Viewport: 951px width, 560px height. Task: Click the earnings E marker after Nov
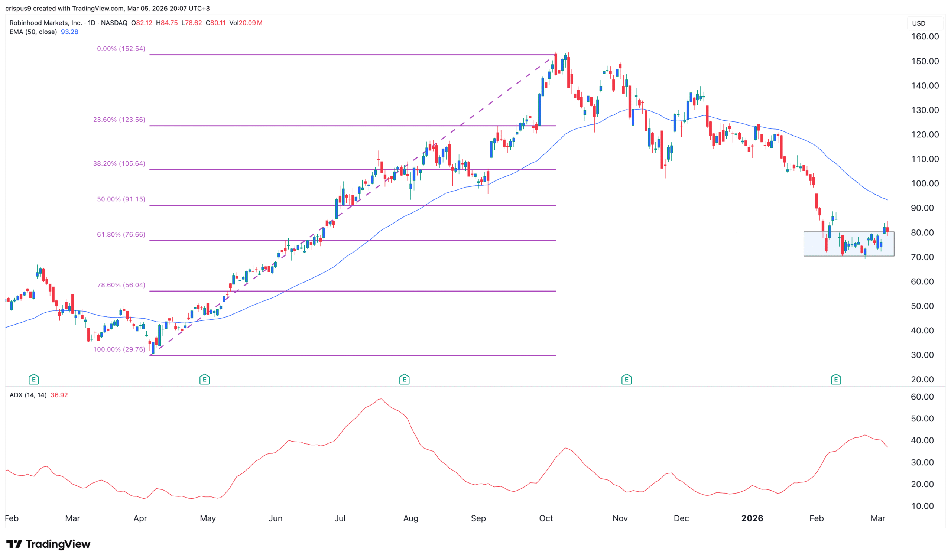(x=626, y=379)
